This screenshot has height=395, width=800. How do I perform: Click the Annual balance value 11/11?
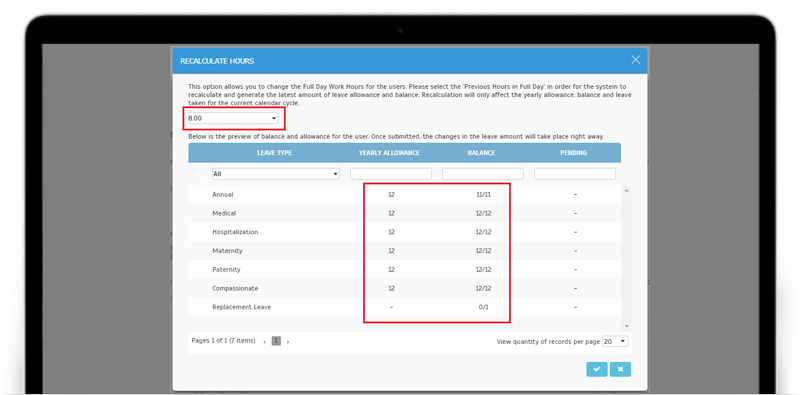483,194
